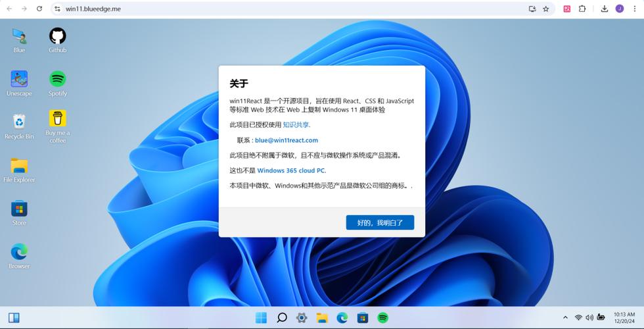Image resolution: width=644 pixels, height=329 pixels.
Task: Open the extensions puzzle icon
Action: point(582,9)
